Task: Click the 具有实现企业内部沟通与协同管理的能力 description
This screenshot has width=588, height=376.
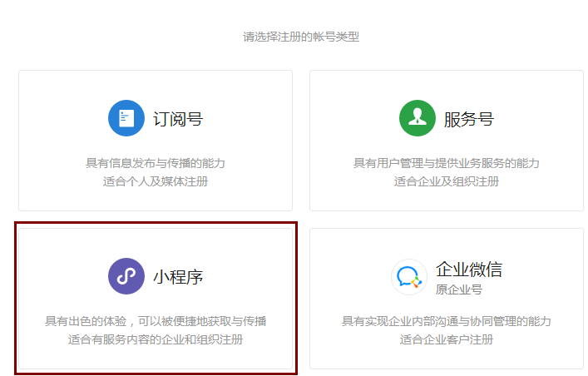Action: pyautogui.click(x=447, y=321)
